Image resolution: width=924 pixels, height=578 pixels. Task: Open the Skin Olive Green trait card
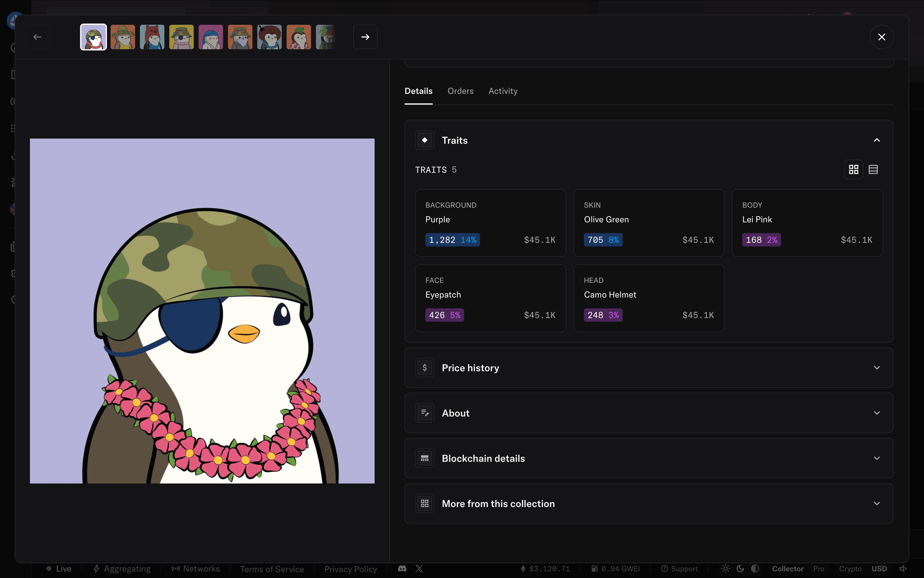click(649, 223)
